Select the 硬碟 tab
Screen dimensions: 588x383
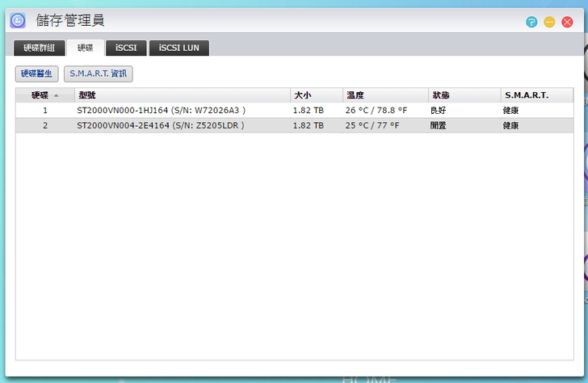click(86, 48)
